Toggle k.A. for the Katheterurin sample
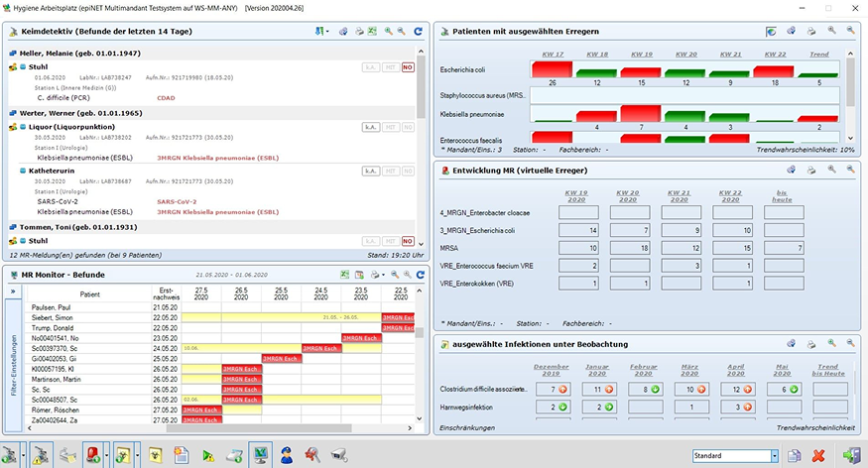868x468 pixels. [x=370, y=172]
